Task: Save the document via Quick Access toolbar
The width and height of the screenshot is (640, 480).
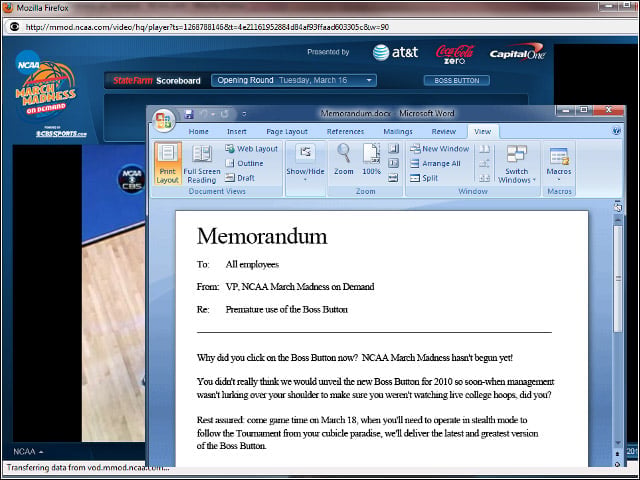Action: point(189,114)
